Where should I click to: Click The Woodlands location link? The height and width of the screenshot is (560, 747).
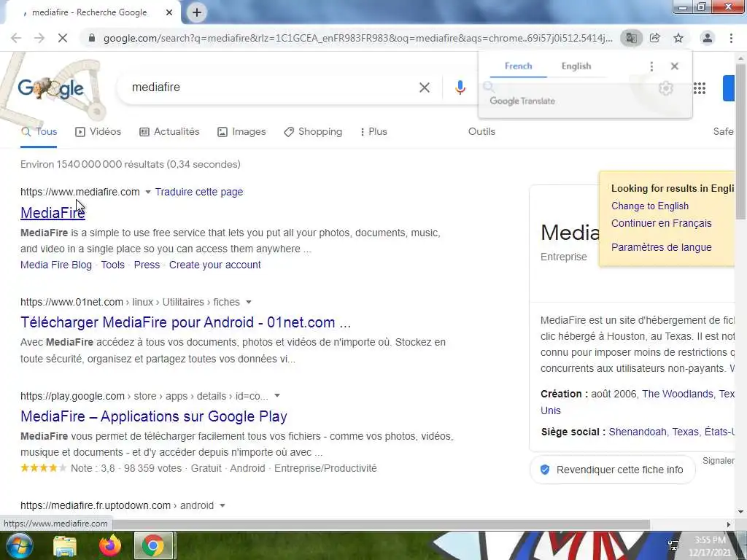coord(678,394)
